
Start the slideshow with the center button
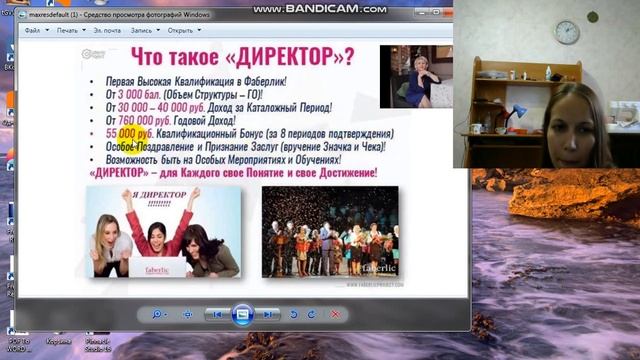pos(242,315)
